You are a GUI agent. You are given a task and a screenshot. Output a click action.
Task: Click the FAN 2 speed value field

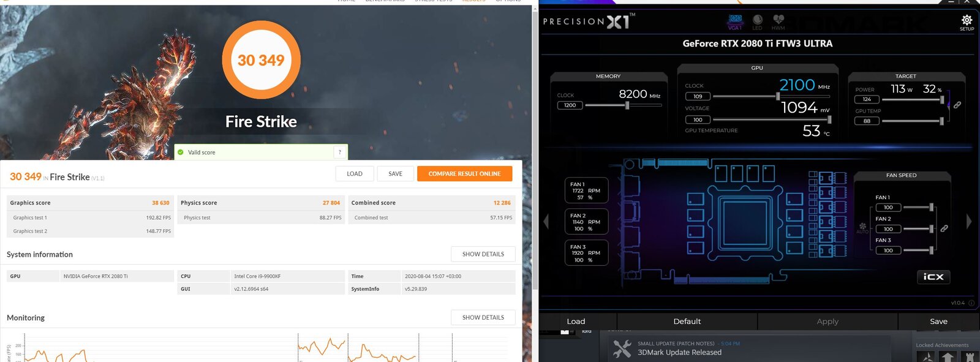coord(888,229)
